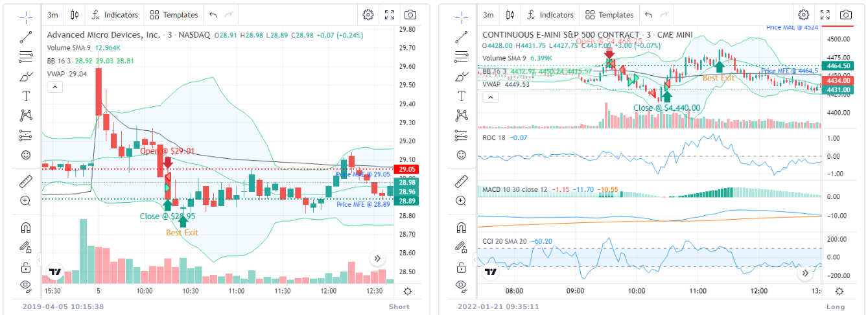Open Indicators dialog in AMD chart
The height and width of the screenshot is (315, 868).
tap(115, 15)
